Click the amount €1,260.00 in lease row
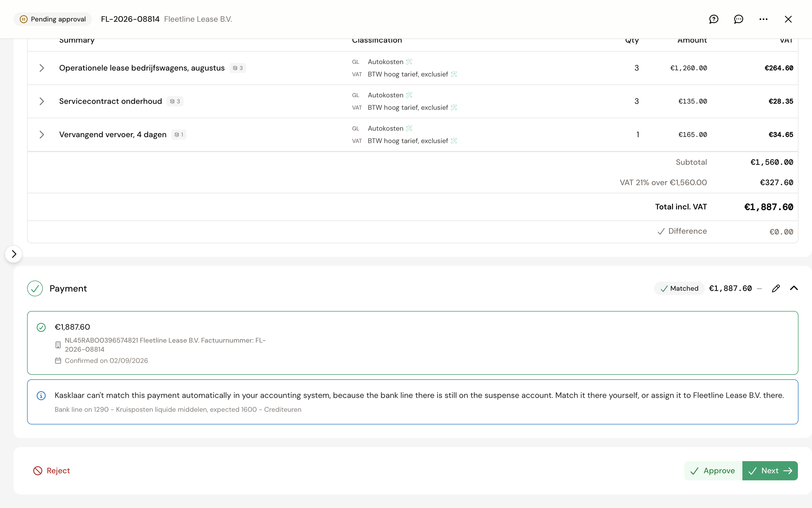Viewport: 812px width, 508px height. [x=689, y=68]
